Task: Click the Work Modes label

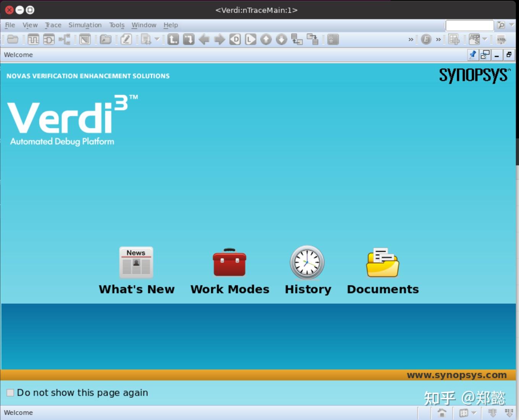Action: click(x=230, y=289)
